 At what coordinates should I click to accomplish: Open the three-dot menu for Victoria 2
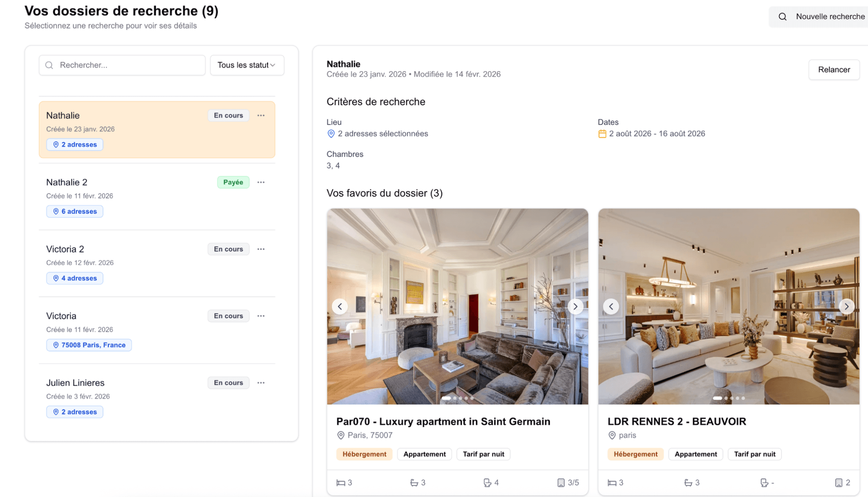pyautogui.click(x=261, y=250)
